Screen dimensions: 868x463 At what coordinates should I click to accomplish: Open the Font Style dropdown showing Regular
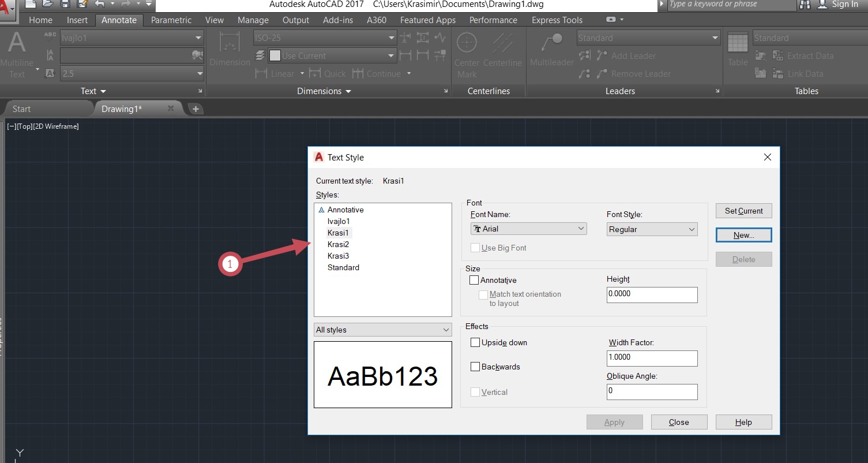tap(652, 229)
